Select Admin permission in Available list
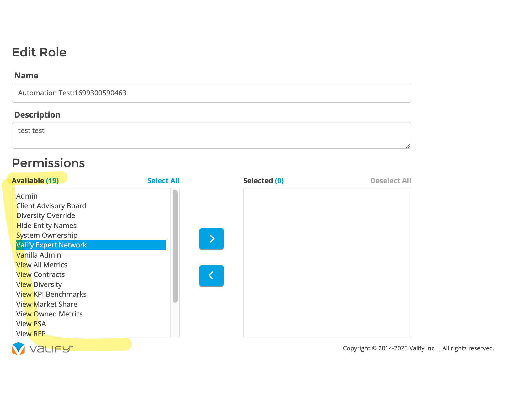The image size is (532, 404). pyautogui.click(x=27, y=196)
